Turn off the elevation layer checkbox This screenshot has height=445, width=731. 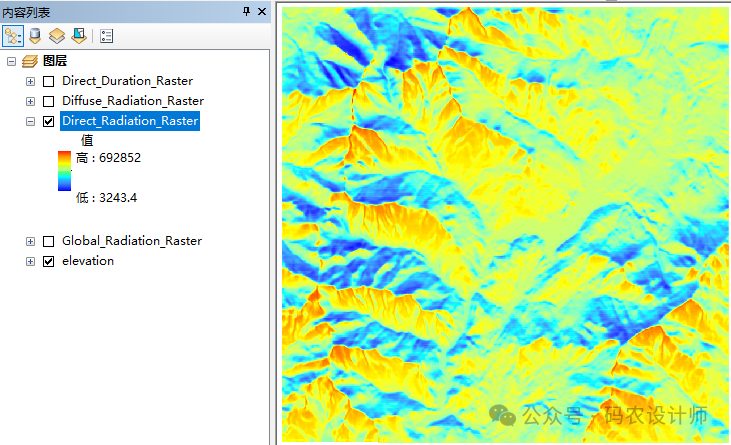pyautogui.click(x=48, y=261)
